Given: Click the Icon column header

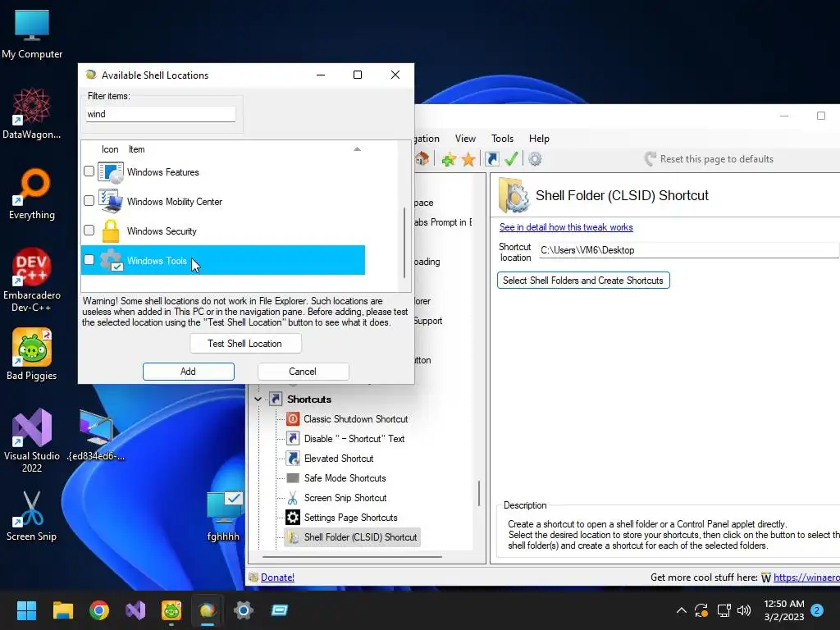Looking at the screenshot, I should coord(110,149).
